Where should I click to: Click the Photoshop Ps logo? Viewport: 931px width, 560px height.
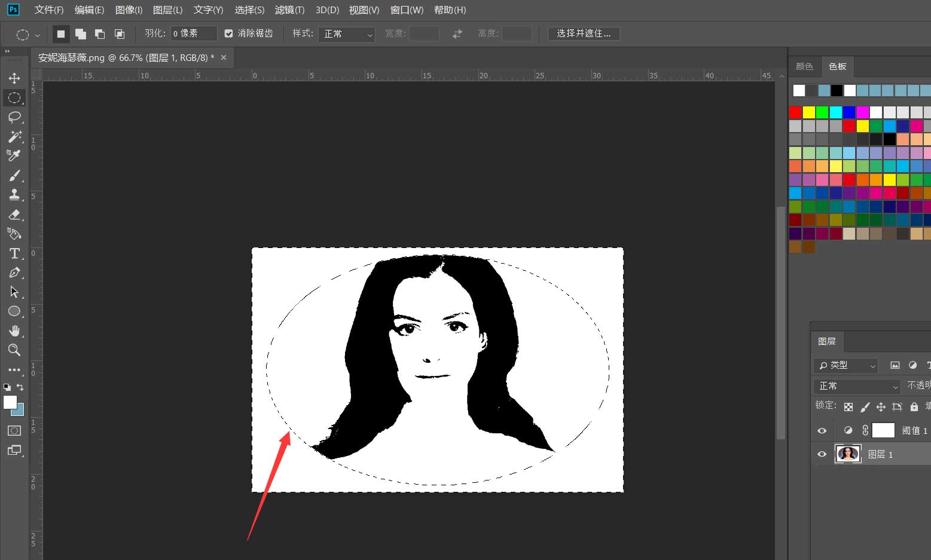pos(13,10)
